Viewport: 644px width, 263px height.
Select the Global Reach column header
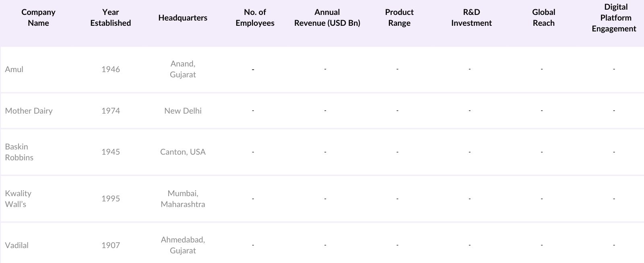pos(543,18)
